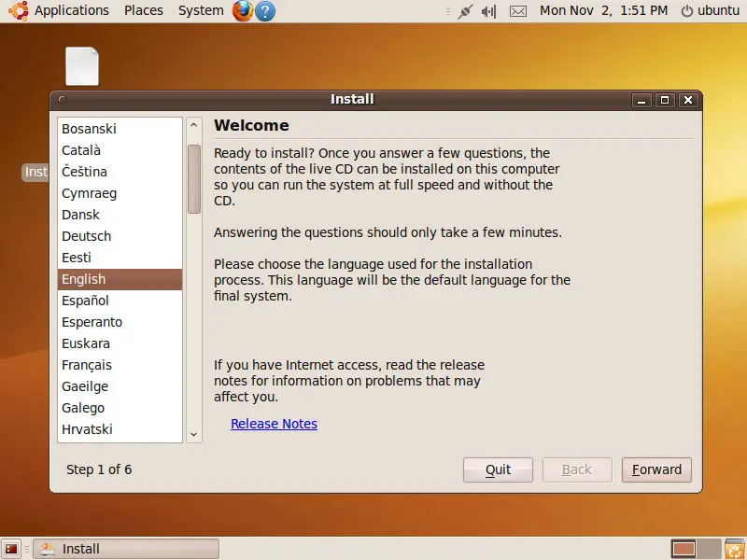
Task: Click the network connection plug icon
Action: click(x=464, y=11)
